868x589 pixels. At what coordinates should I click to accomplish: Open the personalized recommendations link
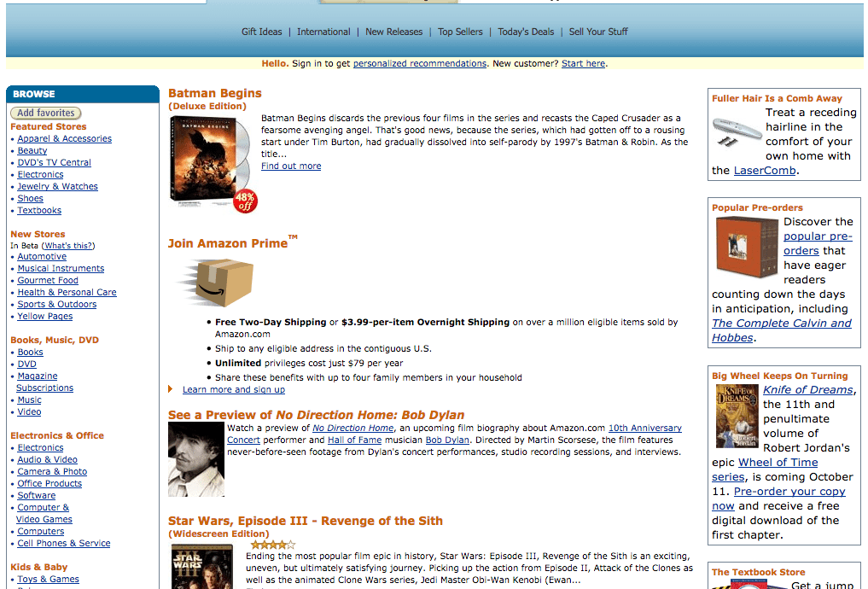(420, 64)
